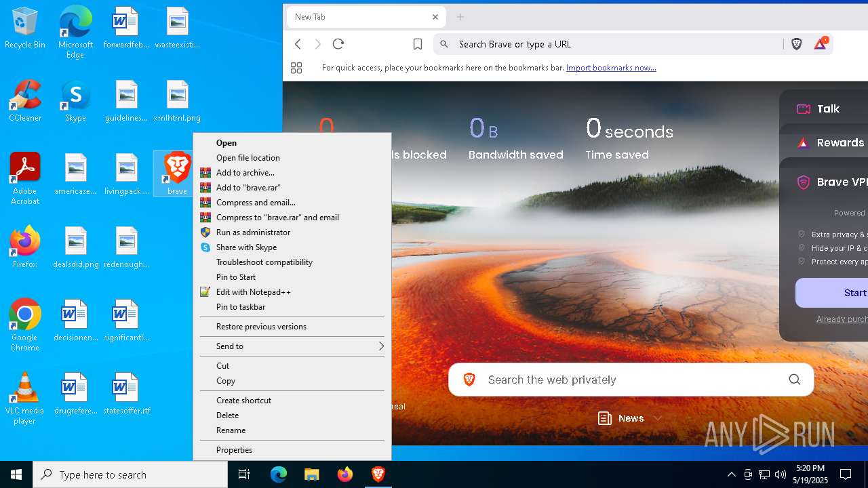Open the Talk widget
The height and width of the screenshot is (488, 868).
[824, 108]
